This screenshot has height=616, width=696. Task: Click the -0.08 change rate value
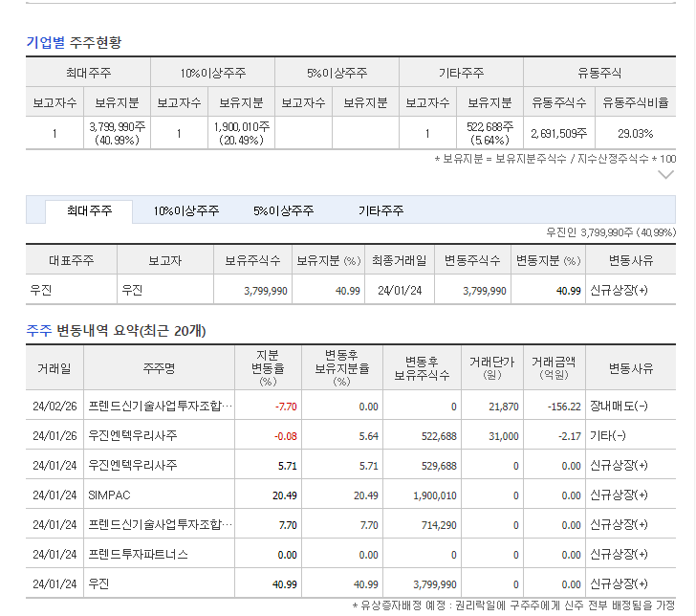pyautogui.click(x=286, y=436)
